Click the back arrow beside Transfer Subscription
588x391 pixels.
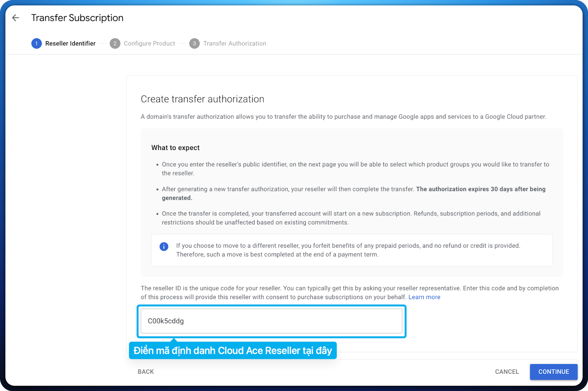15,18
